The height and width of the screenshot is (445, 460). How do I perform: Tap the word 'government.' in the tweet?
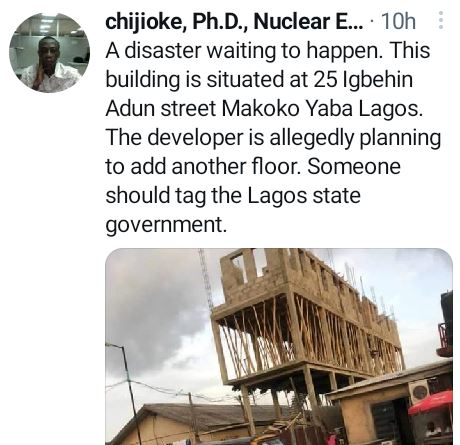click(166, 225)
